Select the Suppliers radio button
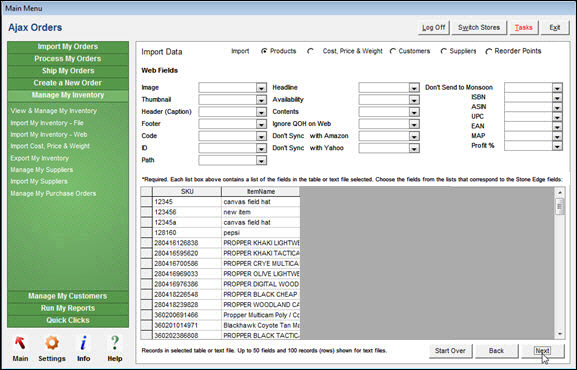Screen dimensions: 577x370 pos(444,51)
